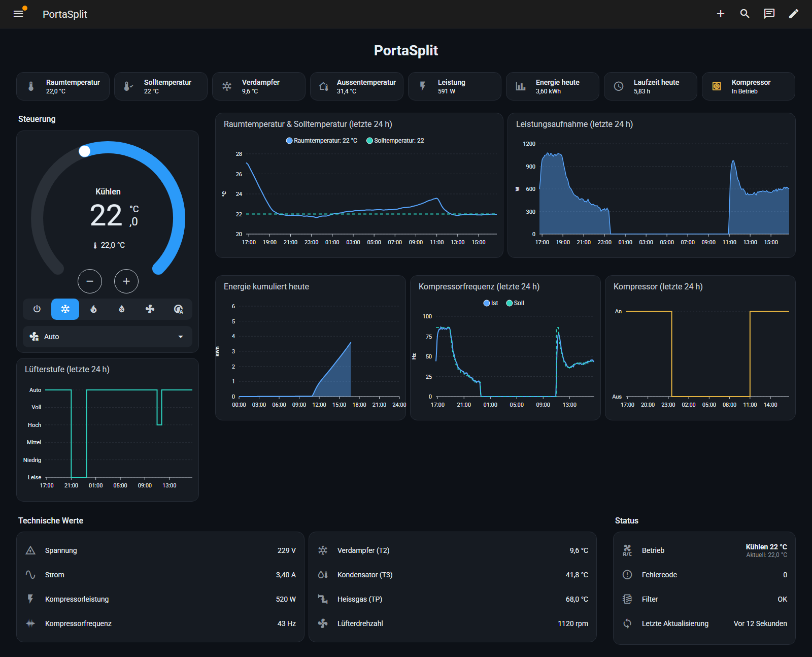The image size is (812, 657).
Task: Click the Strom sine wave icon
Action: click(x=30, y=575)
